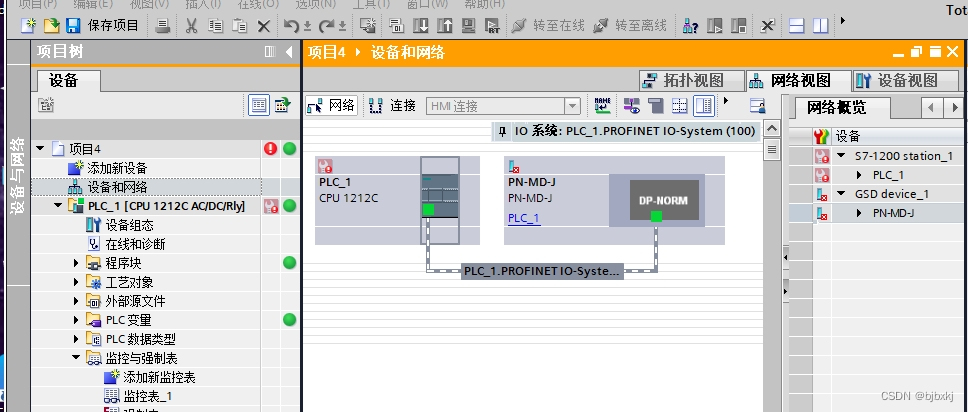Image resolution: width=968 pixels, height=412 pixels.
Task: Select 添加新设备 in project tree
Action: pos(117,168)
